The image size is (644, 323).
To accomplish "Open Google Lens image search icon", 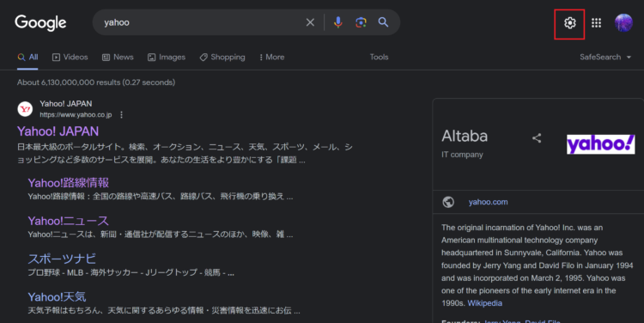I will [x=361, y=22].
